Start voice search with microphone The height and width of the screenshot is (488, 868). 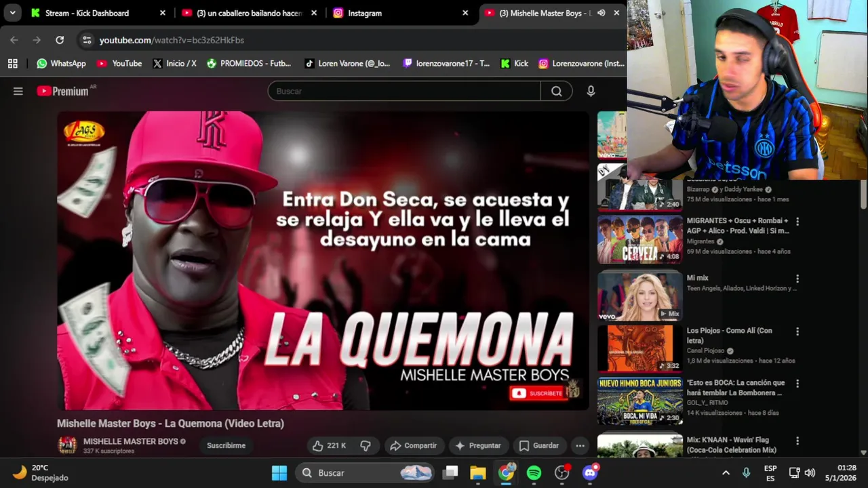[591, 91]
